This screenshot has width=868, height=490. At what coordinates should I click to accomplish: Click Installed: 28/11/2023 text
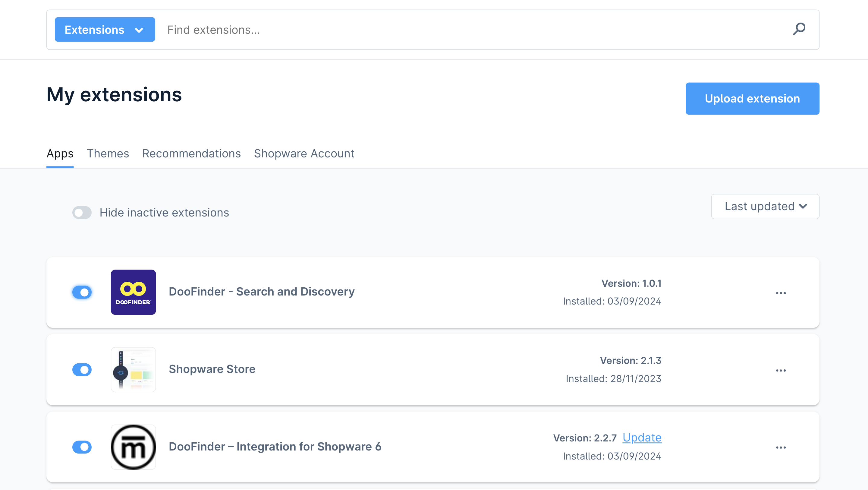614,379
